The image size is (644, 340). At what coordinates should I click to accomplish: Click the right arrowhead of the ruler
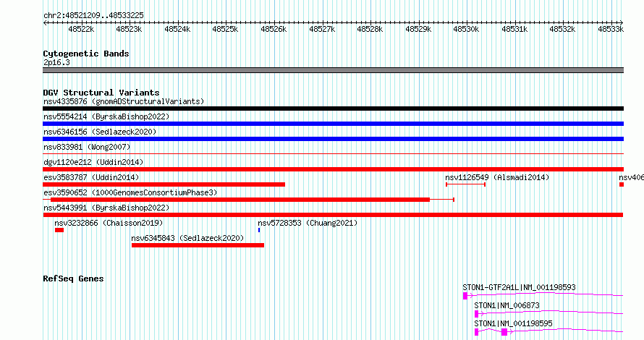pos(622,22)
